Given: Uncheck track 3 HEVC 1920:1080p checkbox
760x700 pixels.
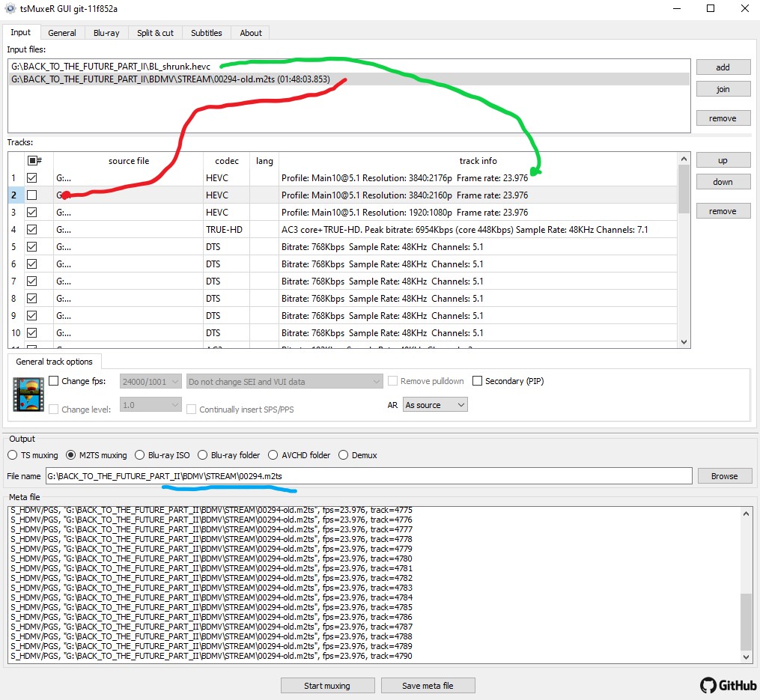Looking at the screenshot, I should (32, 213).
